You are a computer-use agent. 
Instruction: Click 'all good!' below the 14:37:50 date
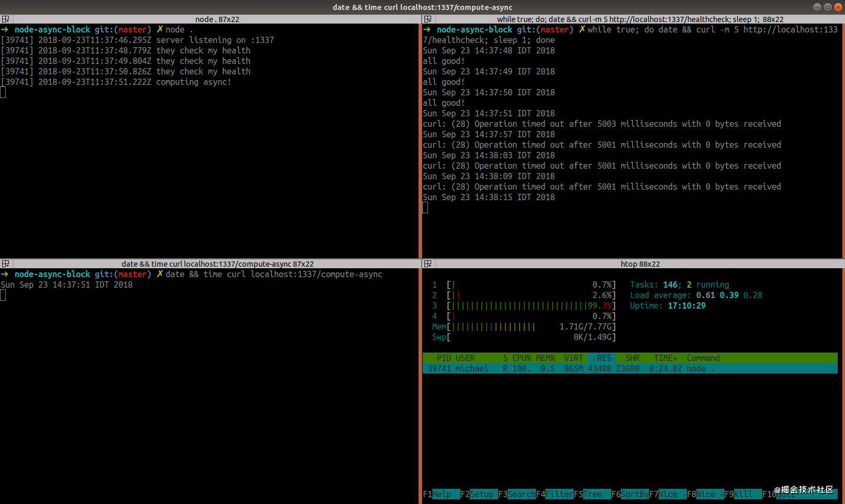point(444,103)
